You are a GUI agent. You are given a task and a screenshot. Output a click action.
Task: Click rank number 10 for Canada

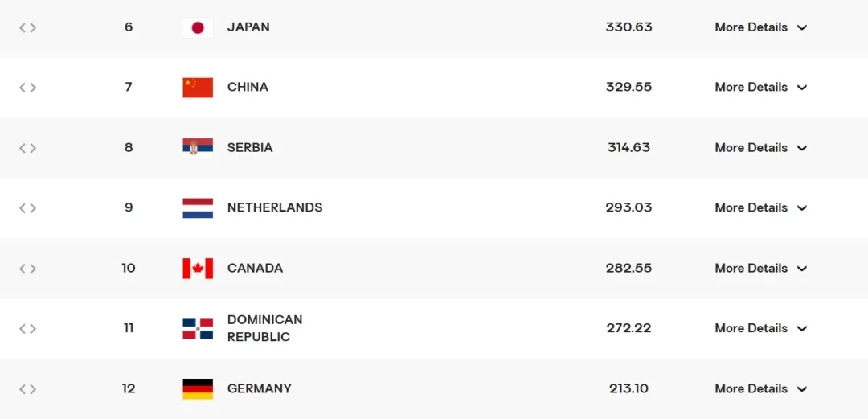click(129, 269)
